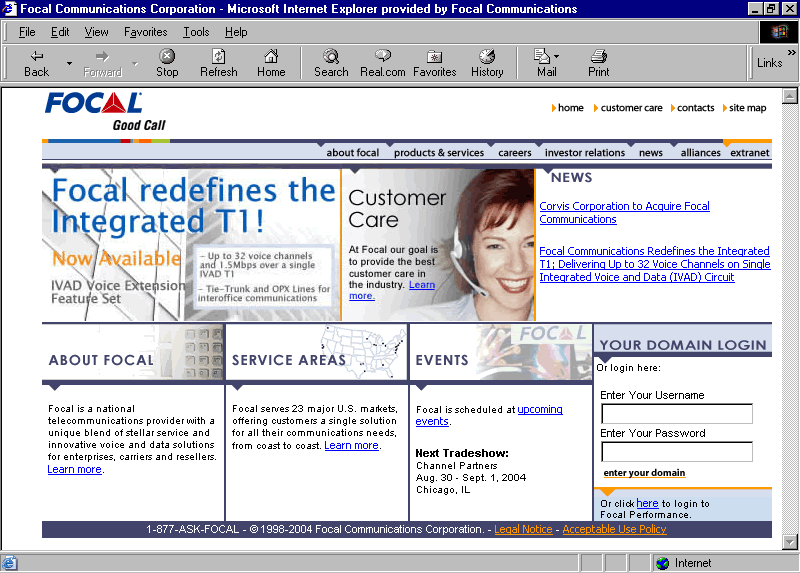Click the Back toolbar icon
This screenshot has height=573, width=800.
37,63
